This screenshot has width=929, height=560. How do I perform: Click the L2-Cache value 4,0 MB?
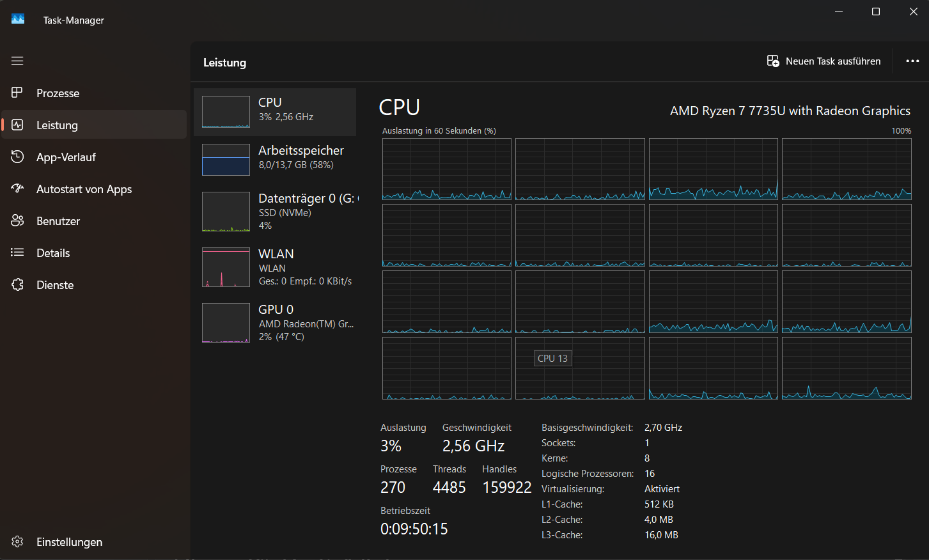tap(659, 520)
